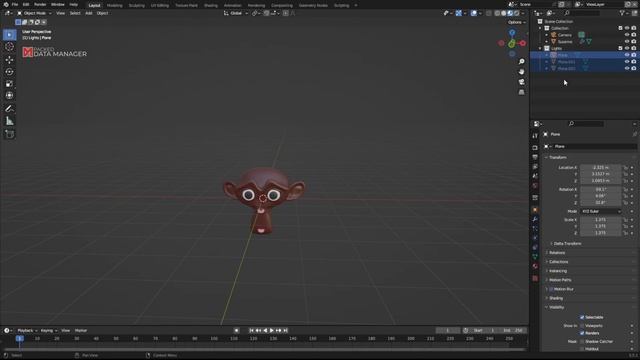Open the Tool properties tab
Screen dimensions: 640x360
pyautogui.click(x=535, y=136)
